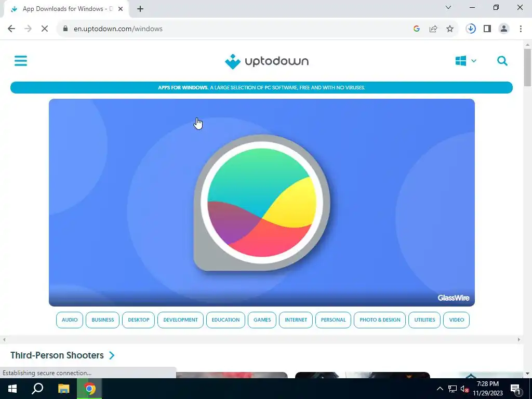Select the Video category
532x399 pixels.
tap(456, 320)
